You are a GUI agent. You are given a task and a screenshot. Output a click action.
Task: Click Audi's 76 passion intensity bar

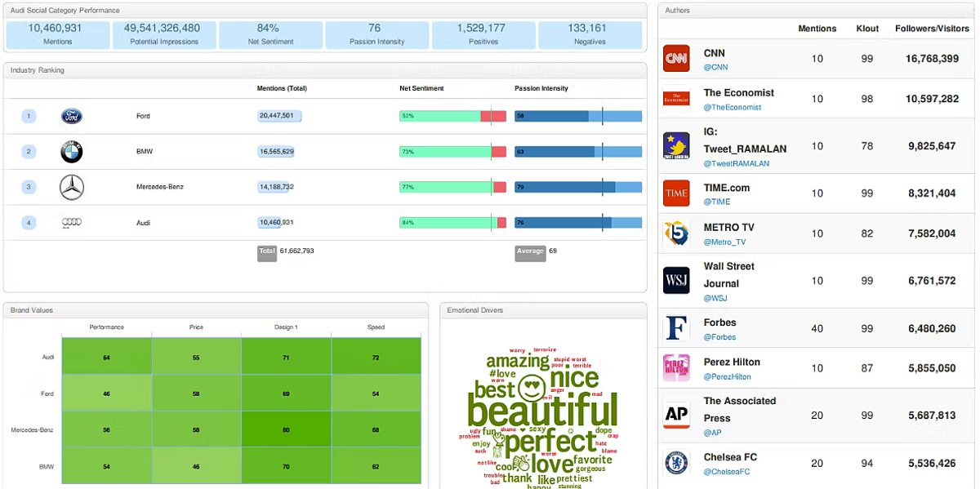coord(578,222)
